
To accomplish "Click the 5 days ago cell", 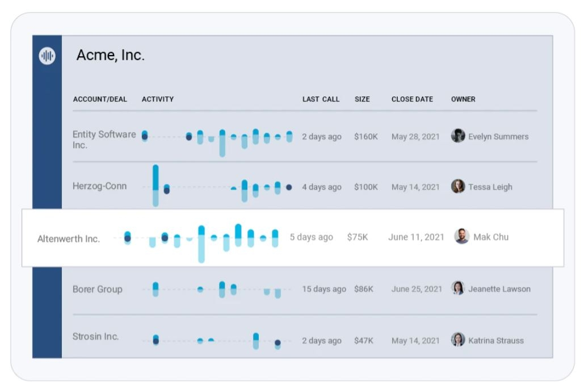I will tap(311, 237).
